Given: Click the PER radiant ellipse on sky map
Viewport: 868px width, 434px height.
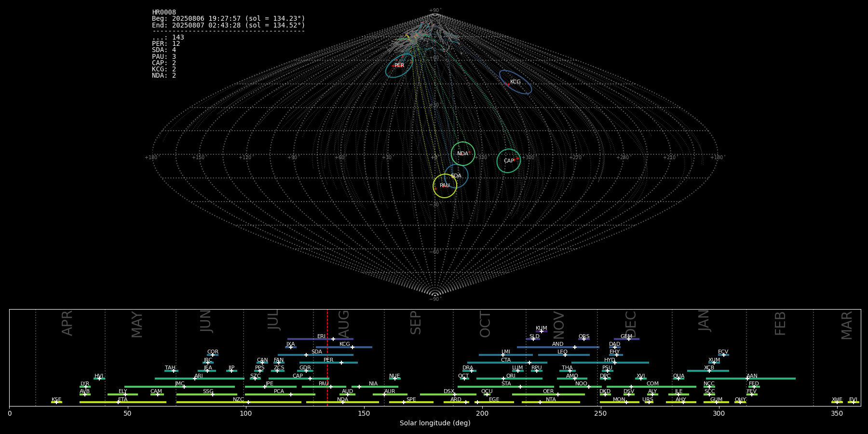Looking at the screenshot, I should (399, 66).
